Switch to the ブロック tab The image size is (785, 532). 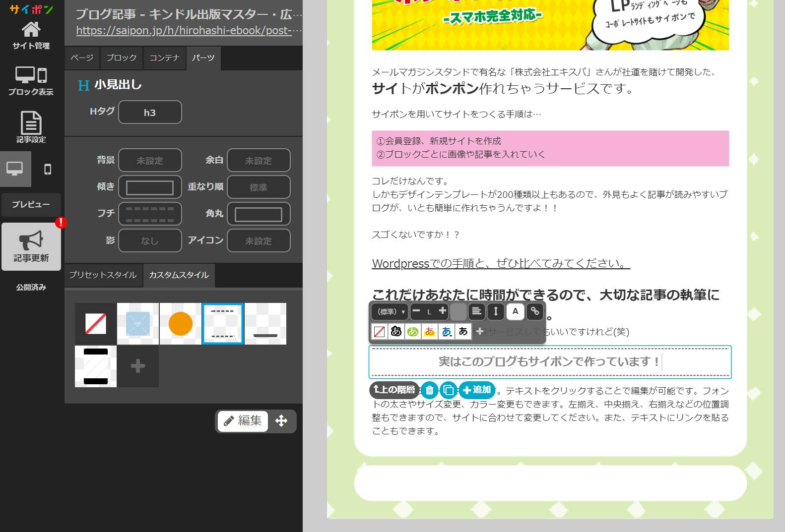(121, 58)
